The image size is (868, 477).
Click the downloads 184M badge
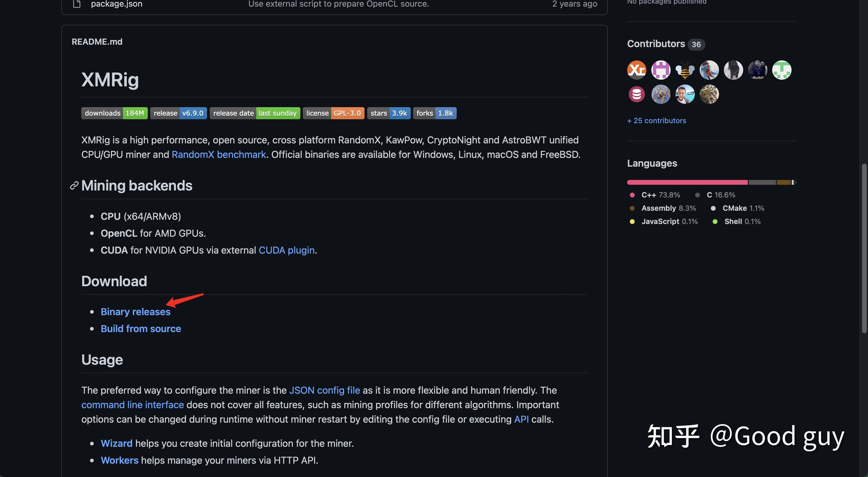click(x=114, y=113)
